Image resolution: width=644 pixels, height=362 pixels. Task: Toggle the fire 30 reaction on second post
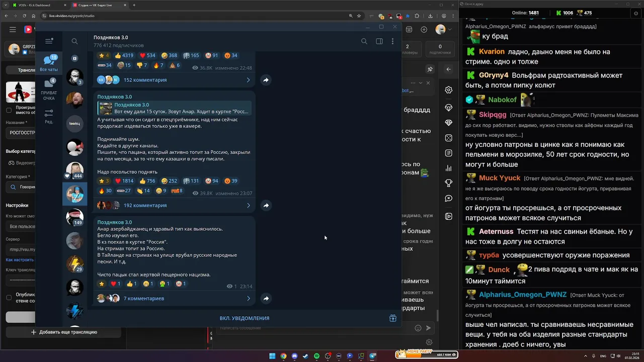pos(105,191)
